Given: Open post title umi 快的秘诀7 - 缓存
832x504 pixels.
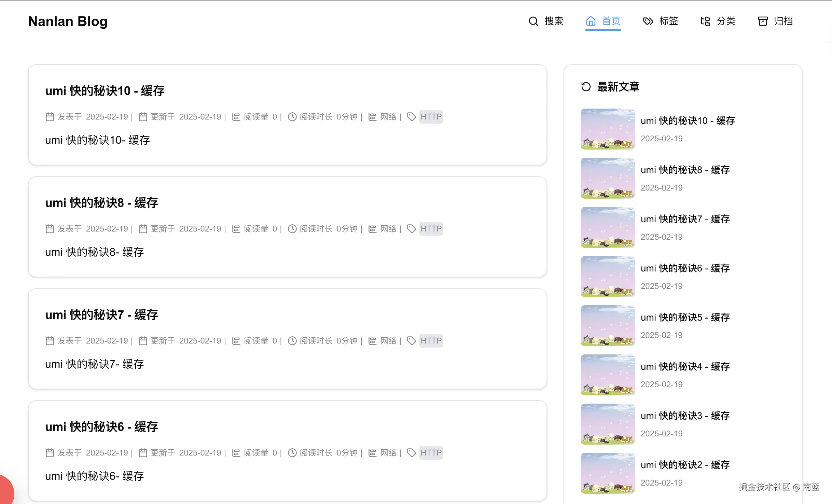Looking at the screenshot, I should (101, 315).
